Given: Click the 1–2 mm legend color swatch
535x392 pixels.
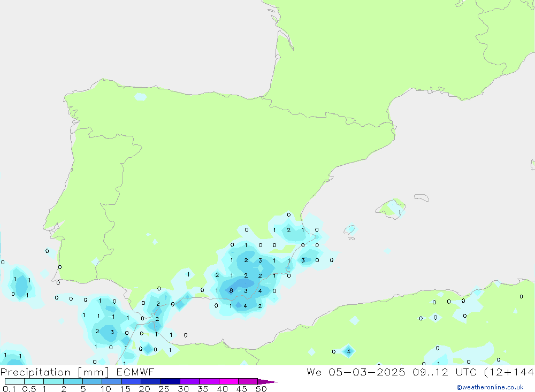Looking at the screenshot, I should pyautogui.click(x=53, y=381).
